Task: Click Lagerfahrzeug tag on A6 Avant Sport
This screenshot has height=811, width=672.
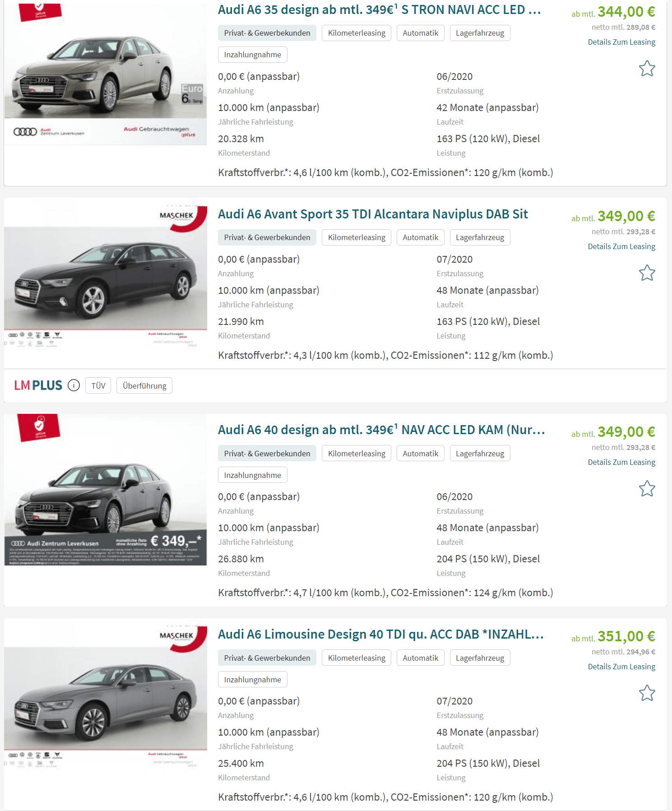Action: point(480,237)
